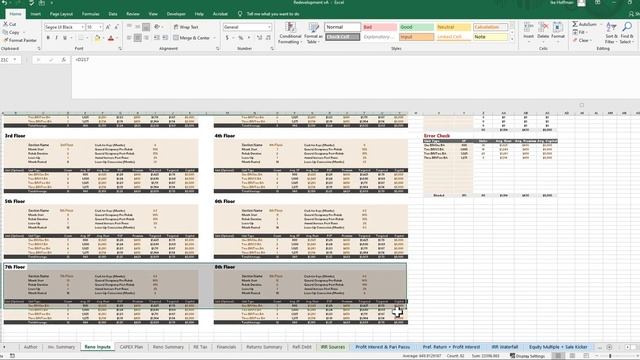Select middle vertical alignment
Screen dimensions: 640x360
click(x=138, y=27)
